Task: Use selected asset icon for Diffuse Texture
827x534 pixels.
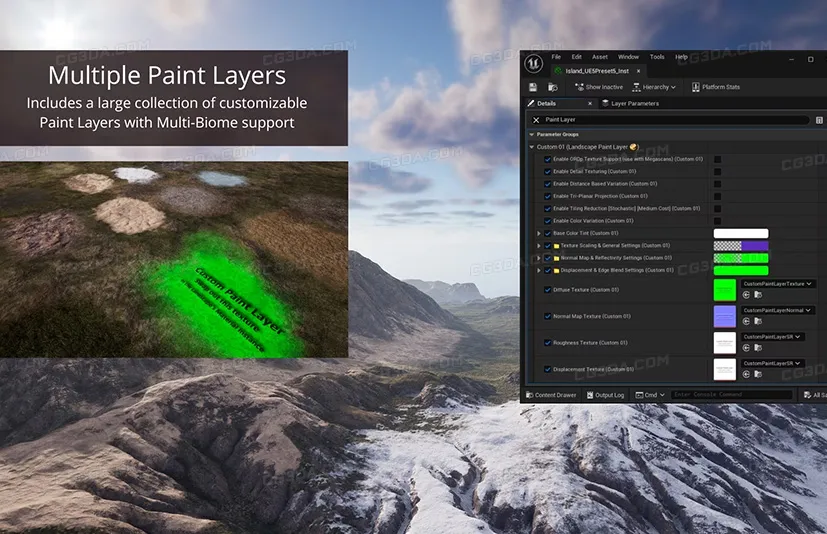Action: (x=746, y=295)
